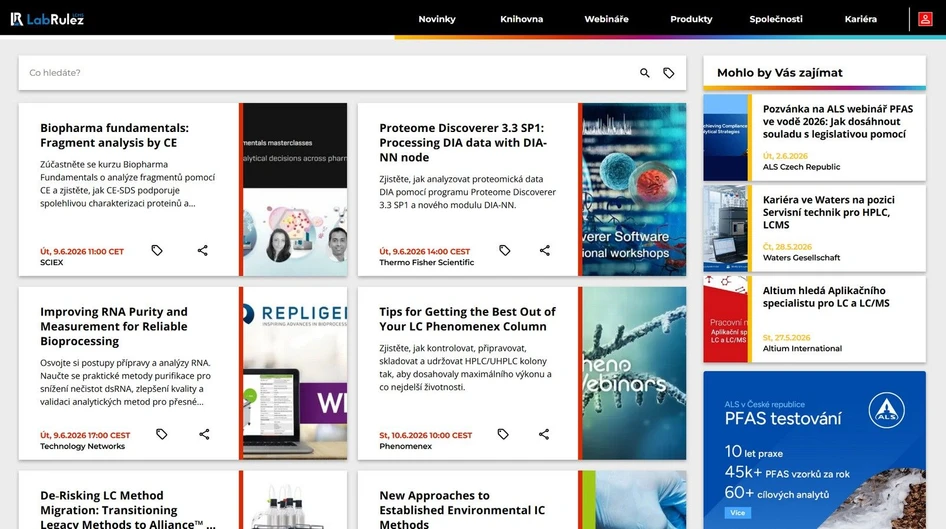The height and width of the screenshot is (529, 946).
Task: Click date 'Út, 9.6.2026 14:00 CEST'
Action: pyautogui.click(x=425, y=252)
